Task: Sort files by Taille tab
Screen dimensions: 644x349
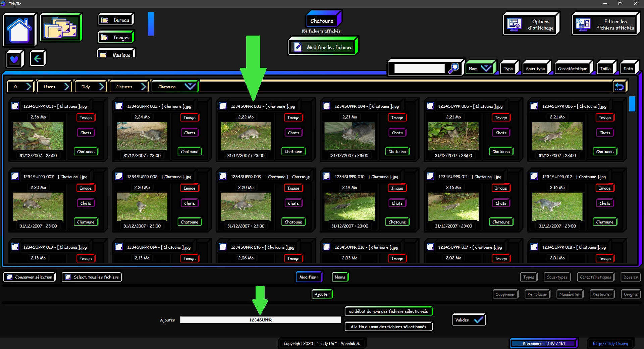Action: [605, 69]
